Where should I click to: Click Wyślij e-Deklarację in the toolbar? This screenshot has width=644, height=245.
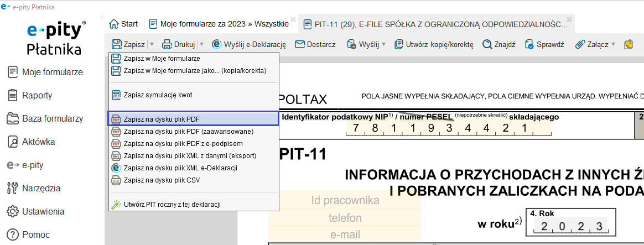[x=249, y=44]
